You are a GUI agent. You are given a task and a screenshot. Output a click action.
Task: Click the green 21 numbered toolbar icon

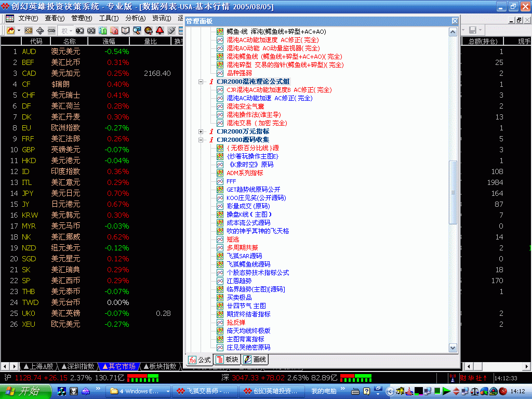(x=103, y=31)
